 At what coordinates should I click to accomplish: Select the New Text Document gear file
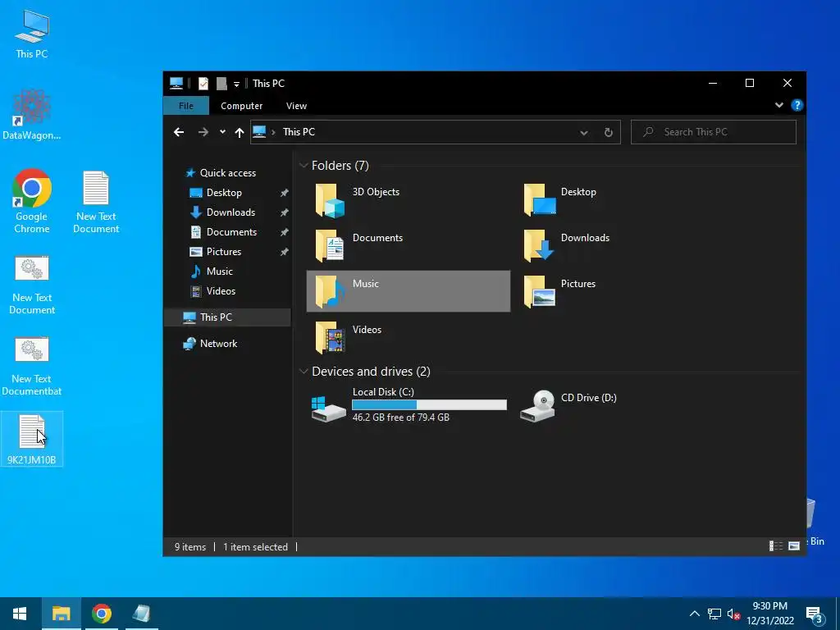[32, 285]
